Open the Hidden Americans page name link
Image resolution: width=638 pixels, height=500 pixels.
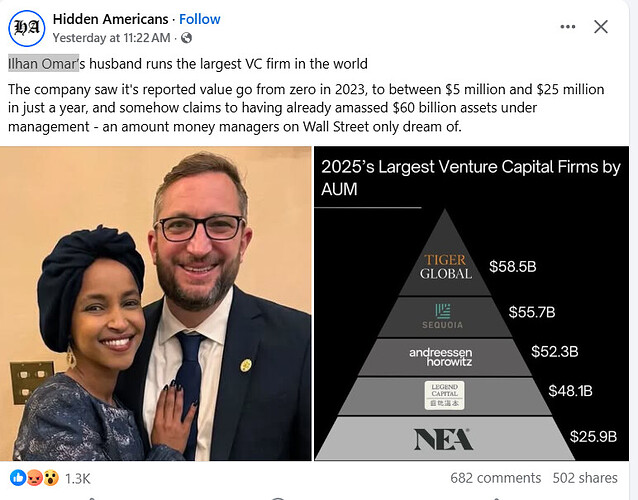tap(112, 19)
